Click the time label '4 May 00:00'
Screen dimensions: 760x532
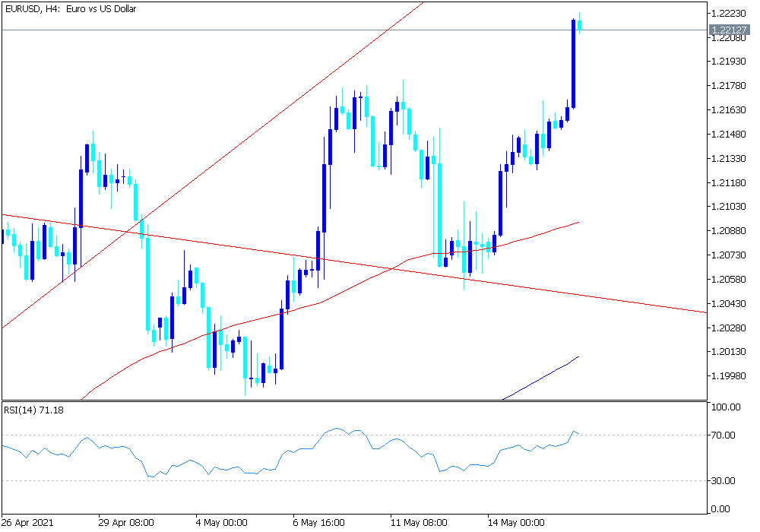221,523
